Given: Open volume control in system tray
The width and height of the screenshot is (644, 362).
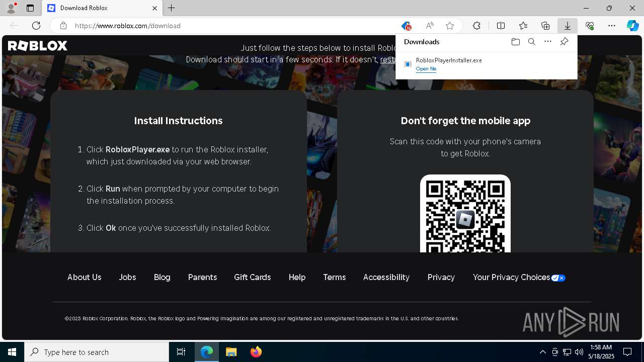Looking at the screenshot, I should pos(579,352).
